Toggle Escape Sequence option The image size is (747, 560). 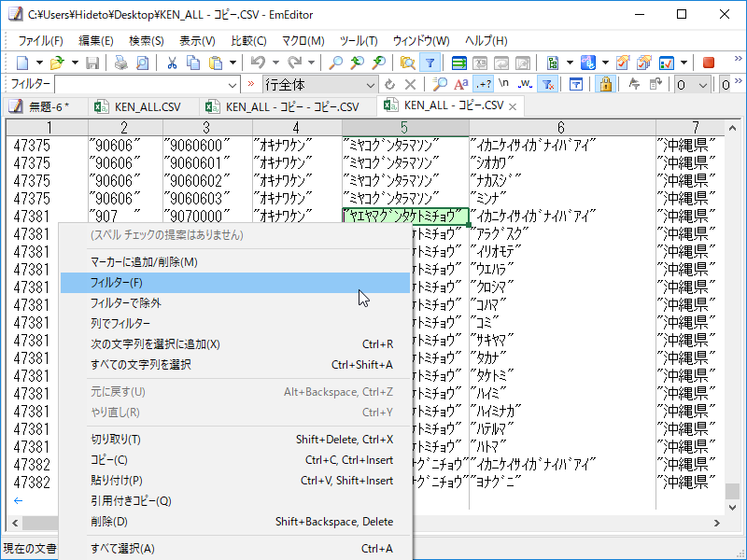503,85
